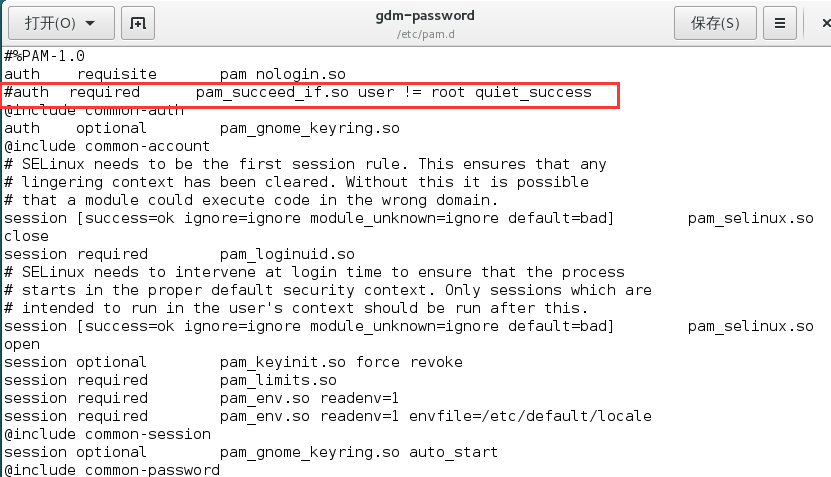The image size is (831, 477).
Task: Close the gedit window
Action: point(826,23)
